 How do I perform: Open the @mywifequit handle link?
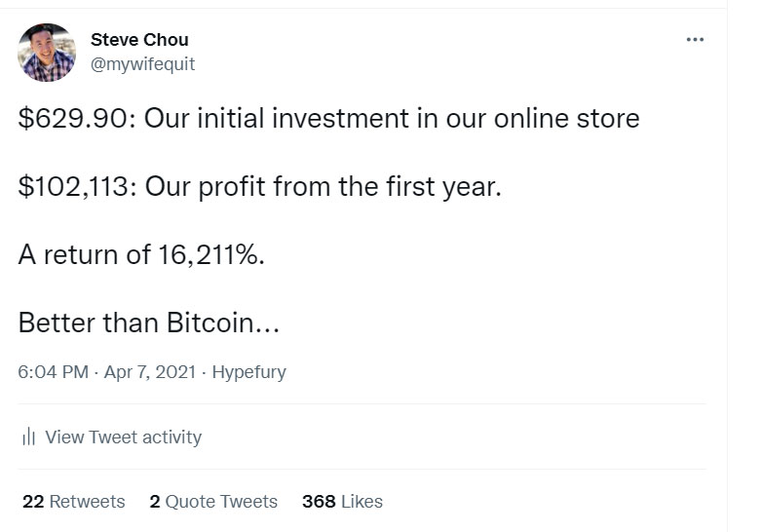point(142,63)
